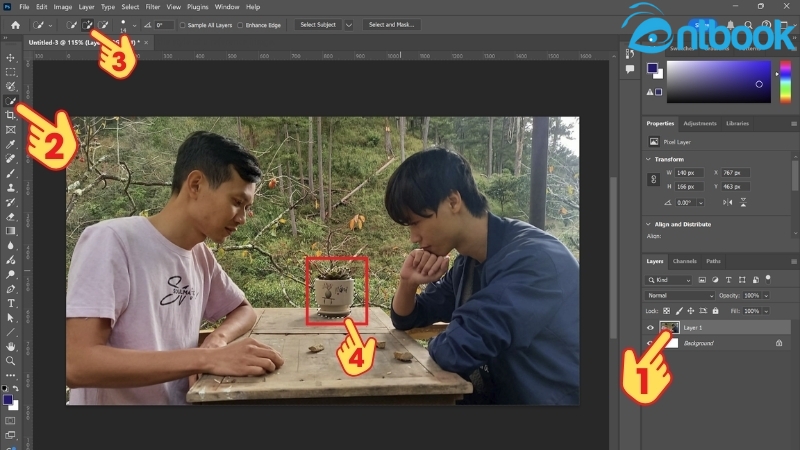Toggle the width-height link constraint
The image size is (800, 450).
point(654,180)
